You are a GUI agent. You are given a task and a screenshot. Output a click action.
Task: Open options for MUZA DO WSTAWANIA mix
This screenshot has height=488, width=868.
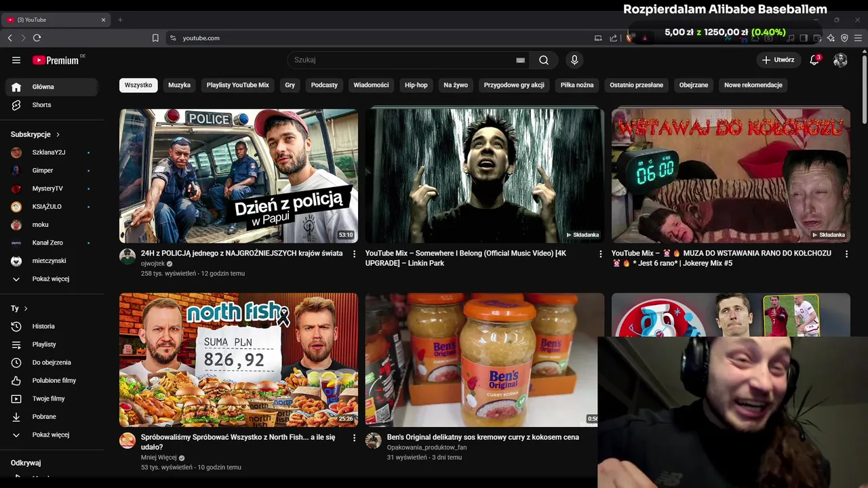pos(846,254)
